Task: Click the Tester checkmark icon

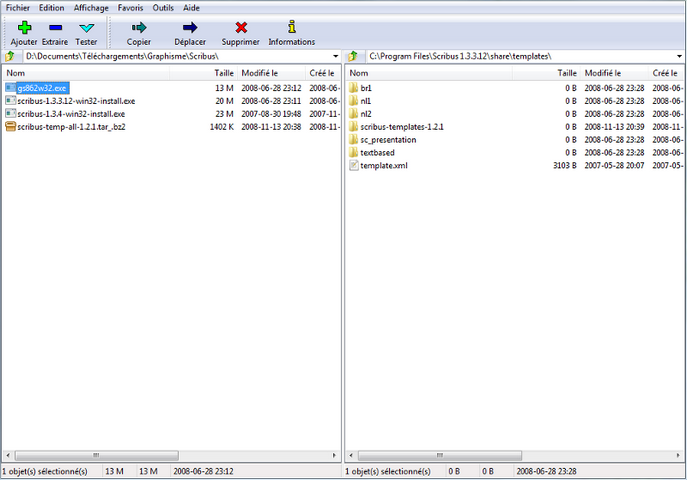Action: tap(87, 27)
